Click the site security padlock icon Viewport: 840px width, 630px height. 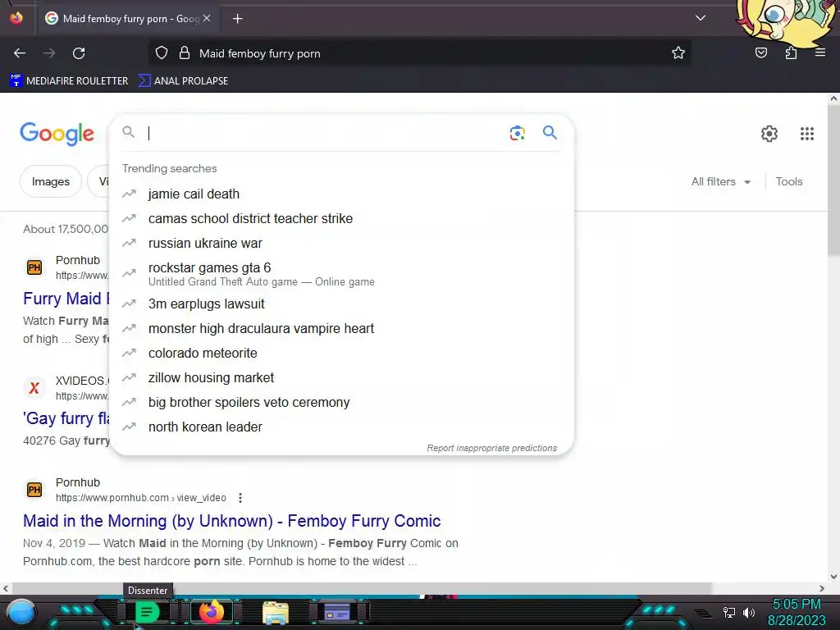coord(185,53)
